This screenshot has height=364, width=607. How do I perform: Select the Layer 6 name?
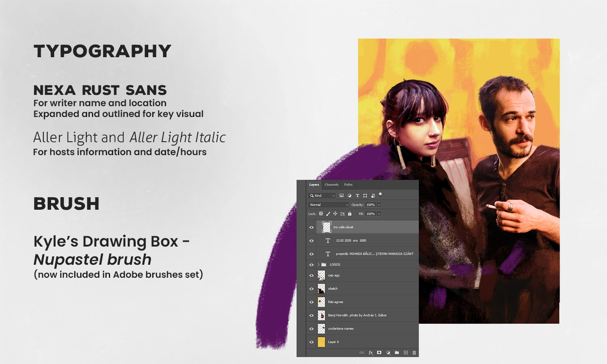[333, 342]
